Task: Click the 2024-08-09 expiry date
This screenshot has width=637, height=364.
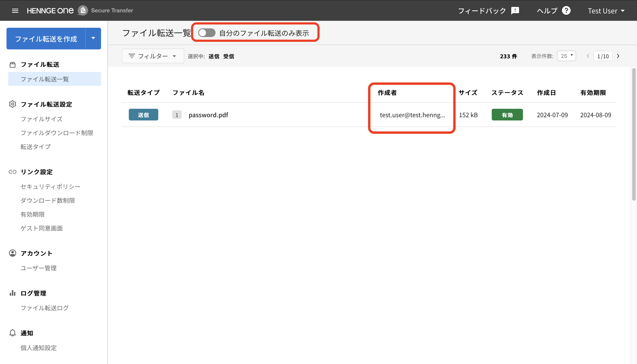Action: (596, 115)
